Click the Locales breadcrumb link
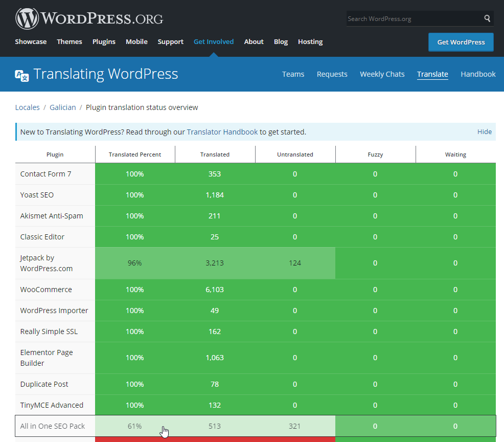The image size is (504, 442). pos(27,107)
